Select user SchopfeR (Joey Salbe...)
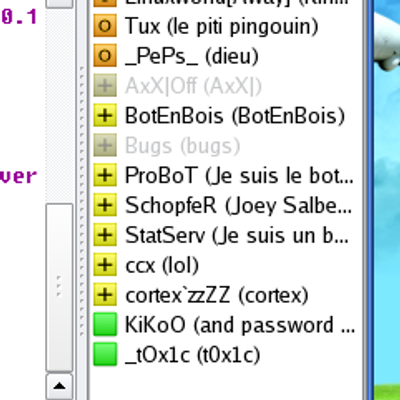Image resolution: width=400 pixels, height=400 pixels. [x=239, y=205]
